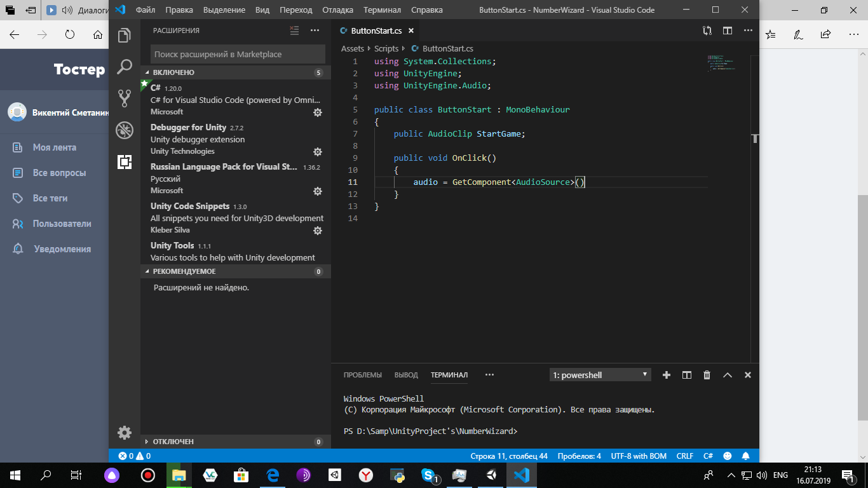Maximize the terminal panel size
This screenshot has height=488, width=868.
pyautogui.click(x=728, y=375)
